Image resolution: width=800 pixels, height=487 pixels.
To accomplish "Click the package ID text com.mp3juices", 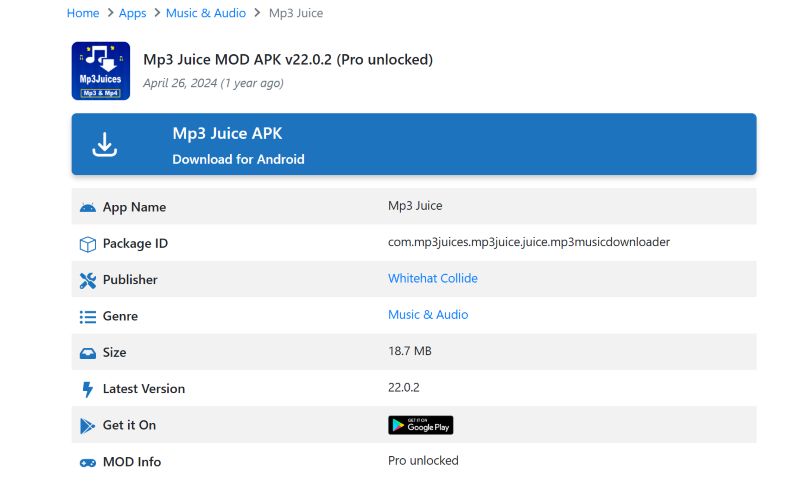I will point(528,242).
